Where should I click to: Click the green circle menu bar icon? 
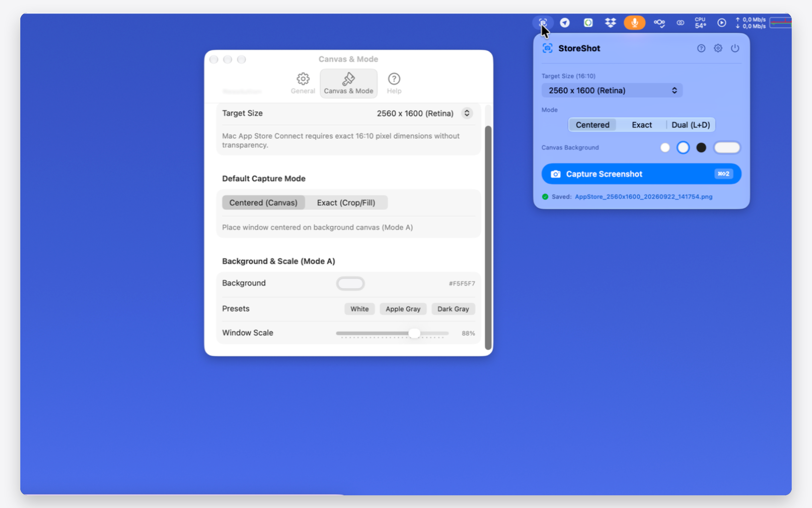tap(588, 23)
